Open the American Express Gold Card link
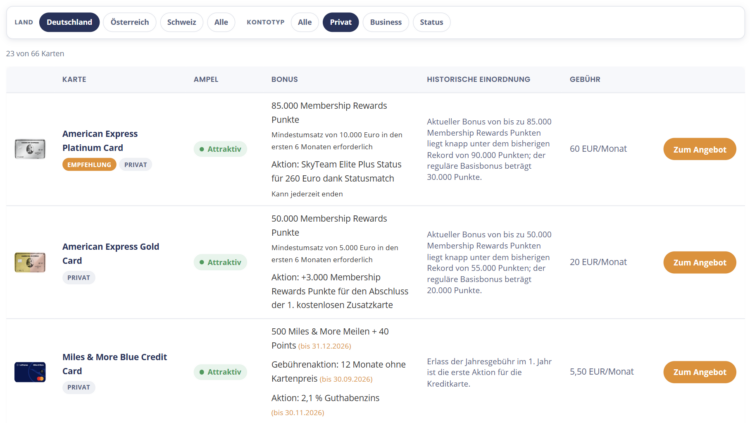The height and width of the screenshot is (423, 750). coord(110,254)
